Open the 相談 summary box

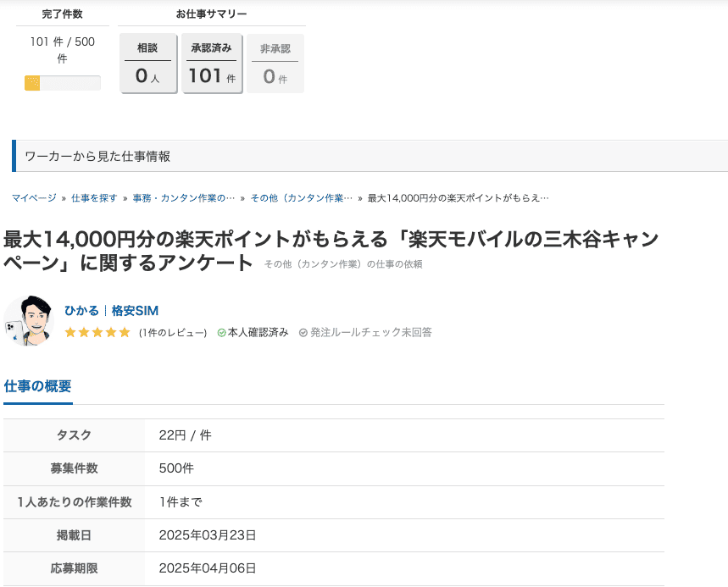pos(148,64)
